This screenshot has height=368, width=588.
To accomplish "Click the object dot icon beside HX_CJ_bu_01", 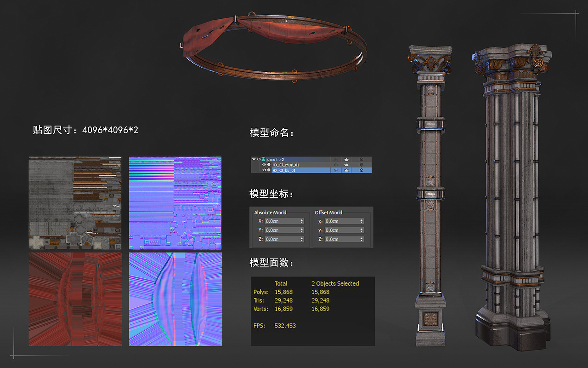I will [269, 170].
